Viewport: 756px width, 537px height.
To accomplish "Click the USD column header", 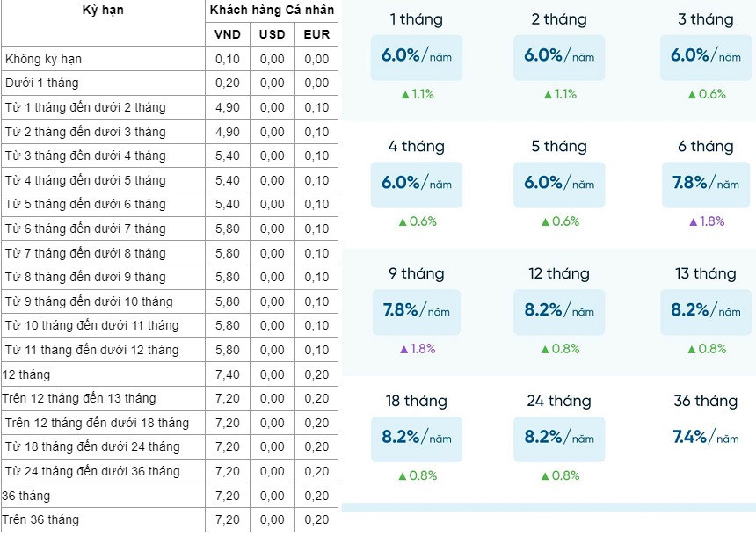I will 272,34.
